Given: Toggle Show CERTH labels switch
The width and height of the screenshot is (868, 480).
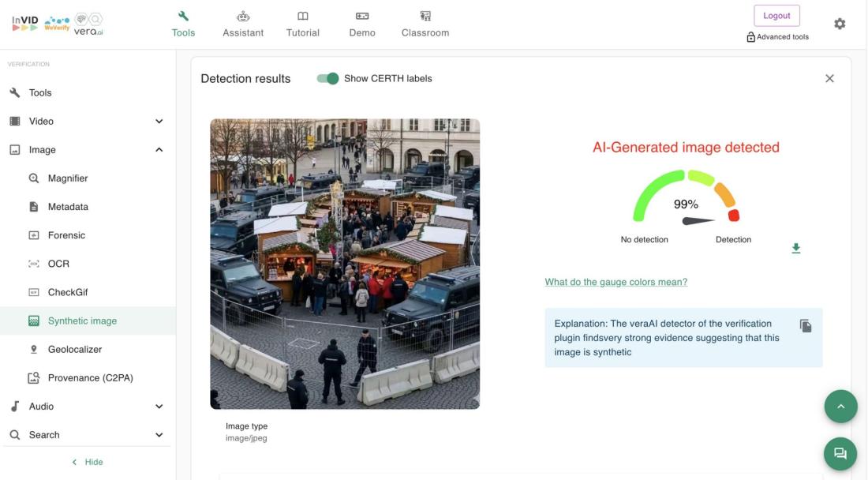Looking at the screenshot, I should pos(327,78).
